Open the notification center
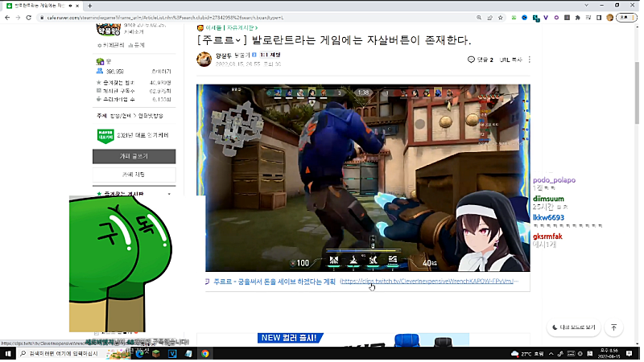This screenshot has height=362, width=644. click(x=630, y=354)
